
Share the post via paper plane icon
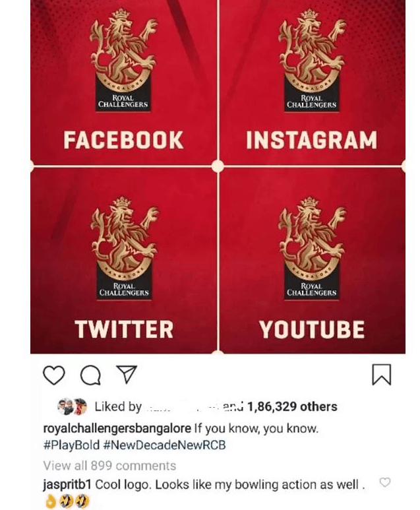126,374
